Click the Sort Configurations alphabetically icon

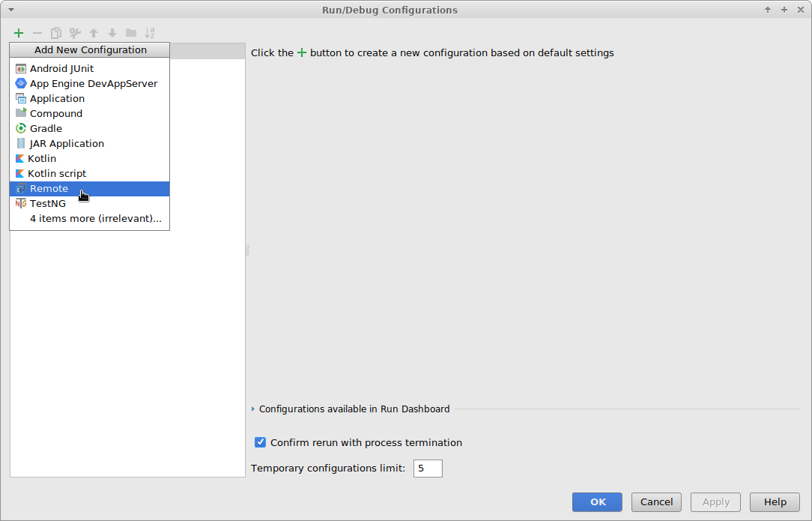click(150, 33)
